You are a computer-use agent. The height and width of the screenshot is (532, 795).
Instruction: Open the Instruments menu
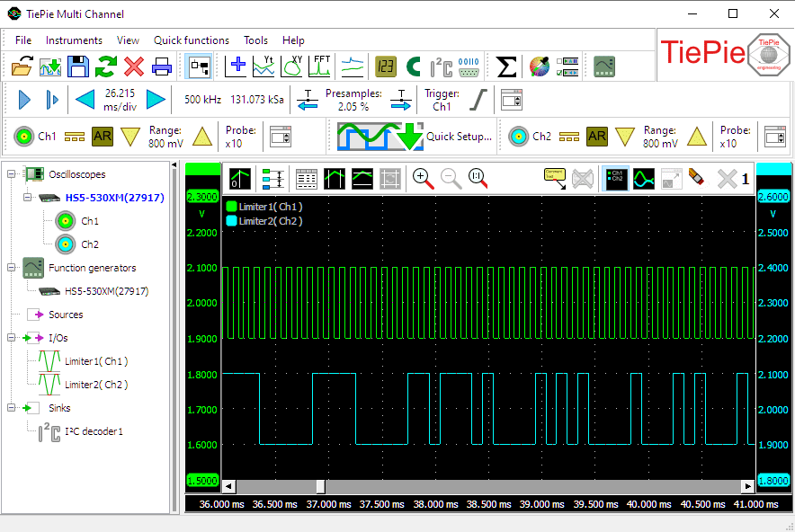tap(74, 40)
